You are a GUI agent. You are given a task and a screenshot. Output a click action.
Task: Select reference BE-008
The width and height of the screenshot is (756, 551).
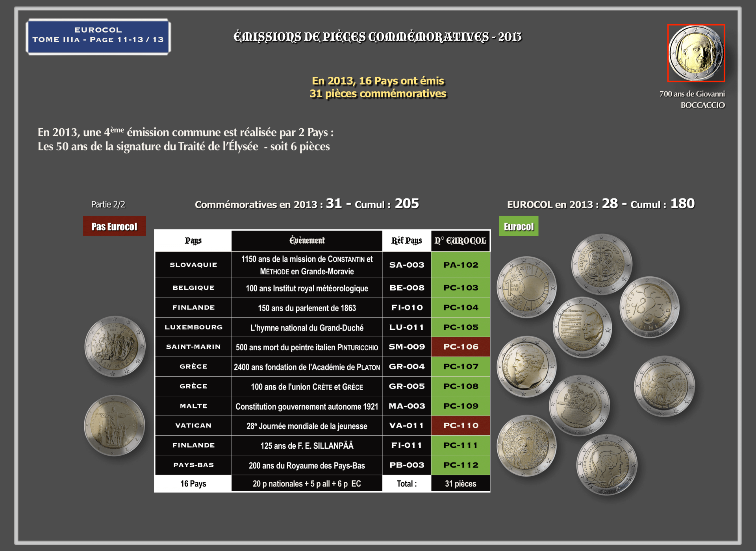click(x=407, y=288)
